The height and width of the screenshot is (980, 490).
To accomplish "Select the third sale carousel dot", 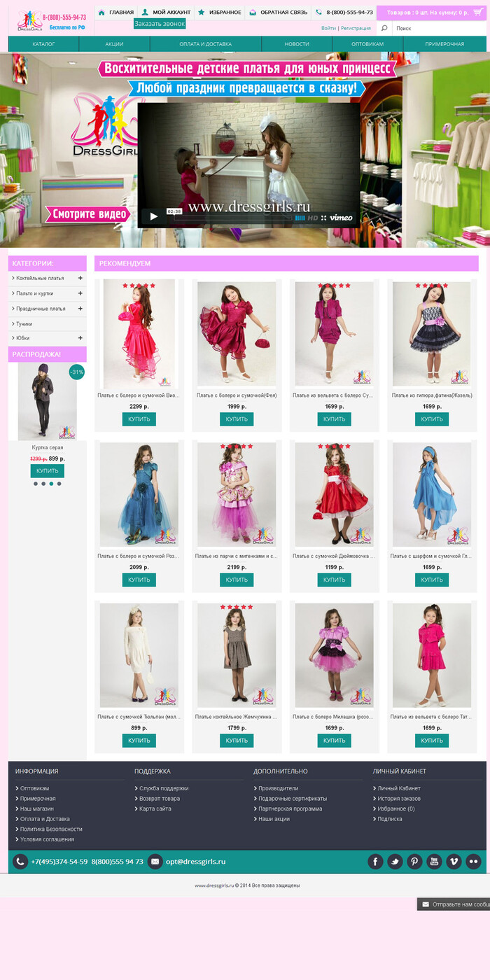I will (51, 484).
